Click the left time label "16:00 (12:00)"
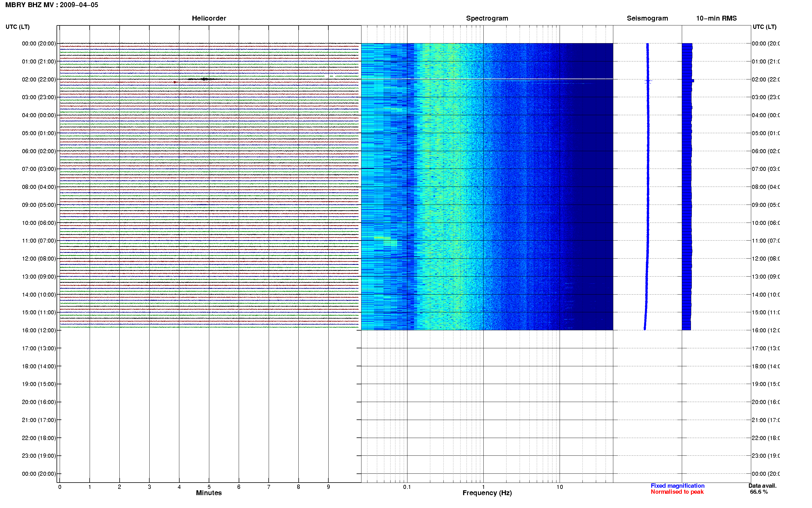Viewport: 812px width, 508px height. [39, 330]
